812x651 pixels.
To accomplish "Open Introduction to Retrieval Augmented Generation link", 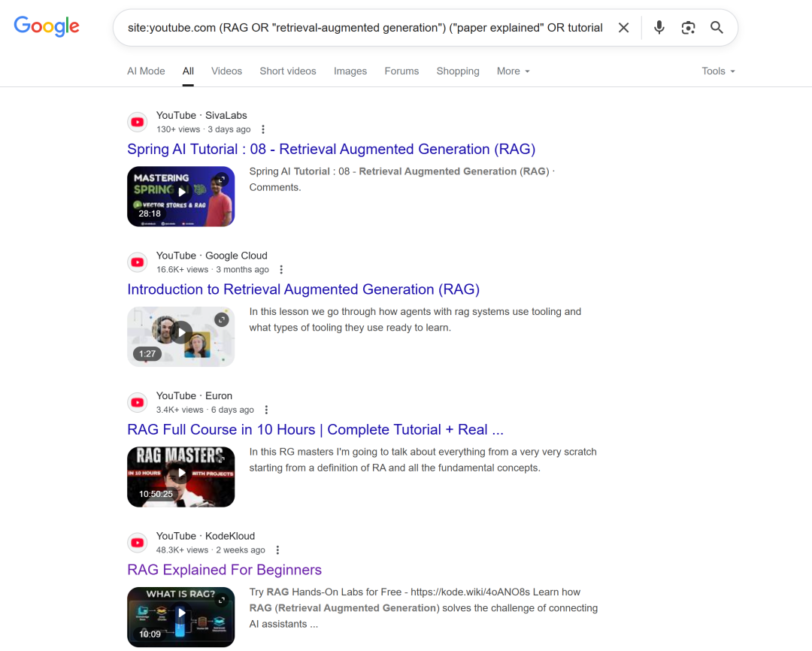I will click(x=304, y=289).
